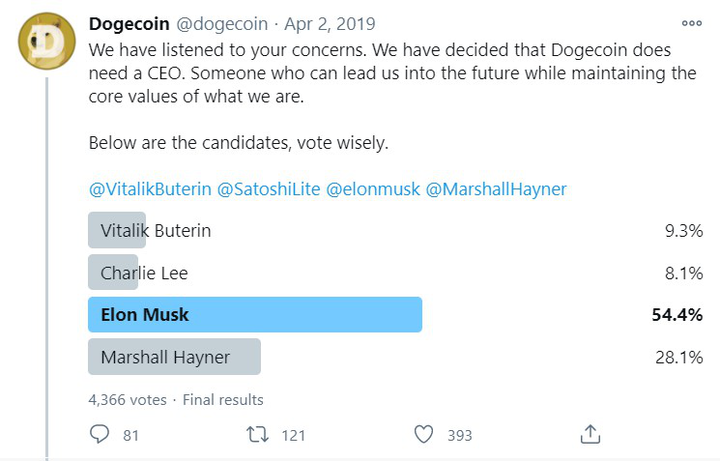The image size is (720, 461).
Task: Select the Vitalik Buterin poll bar
Action: click(x=117, y=230)
